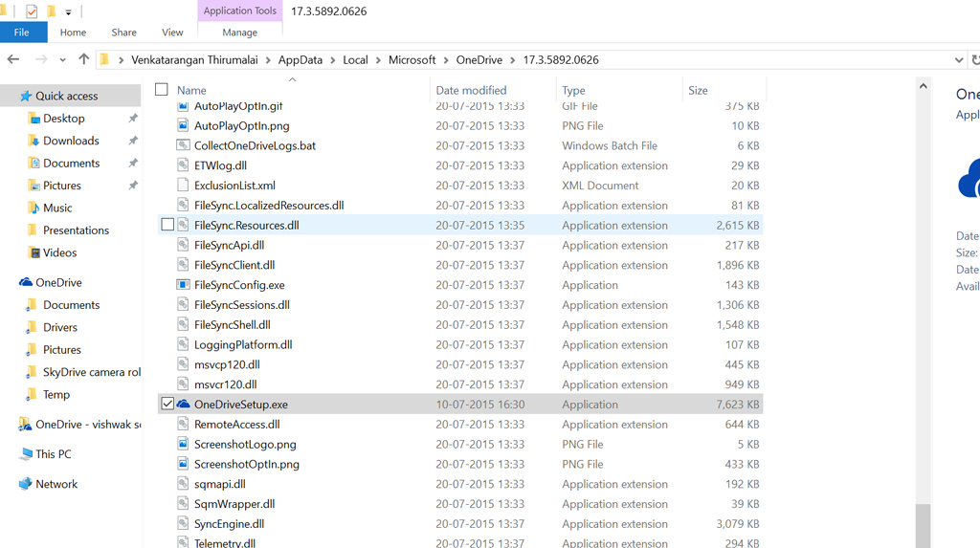Open the Customize Quick Access Toolbar dropdown

tap(69, 11)
